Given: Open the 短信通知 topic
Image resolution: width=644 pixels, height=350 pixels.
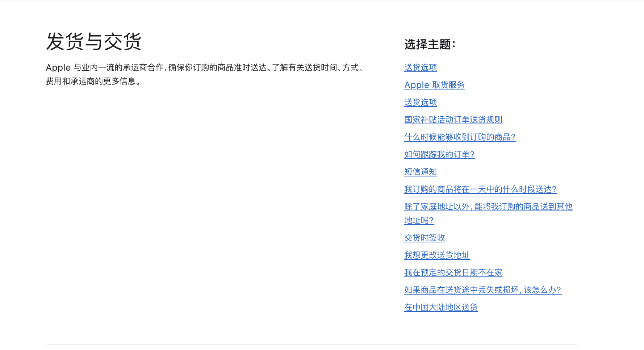Looking at the screenshot, I should pyautogui.click(x=420, y=172).
